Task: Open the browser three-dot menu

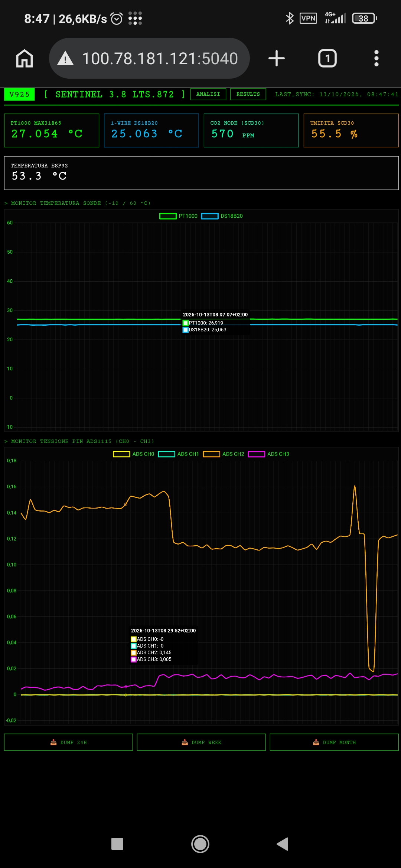Action: (x=376, y=59)
